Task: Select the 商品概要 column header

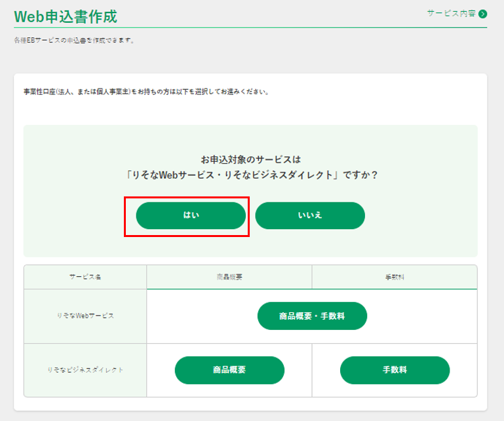Action: [x=229, y=277]
